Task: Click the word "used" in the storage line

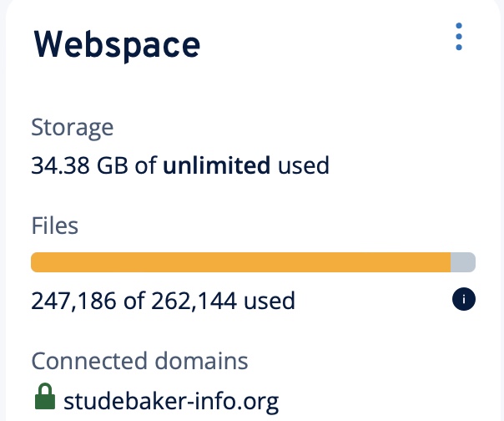Action: coord(304,165)
